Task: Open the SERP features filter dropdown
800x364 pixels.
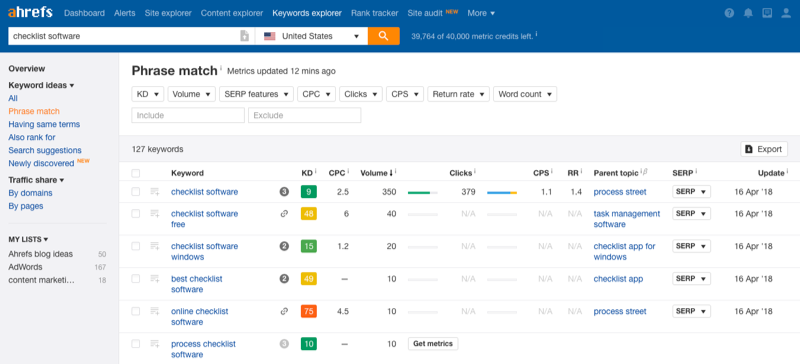Action: (256, 94)
